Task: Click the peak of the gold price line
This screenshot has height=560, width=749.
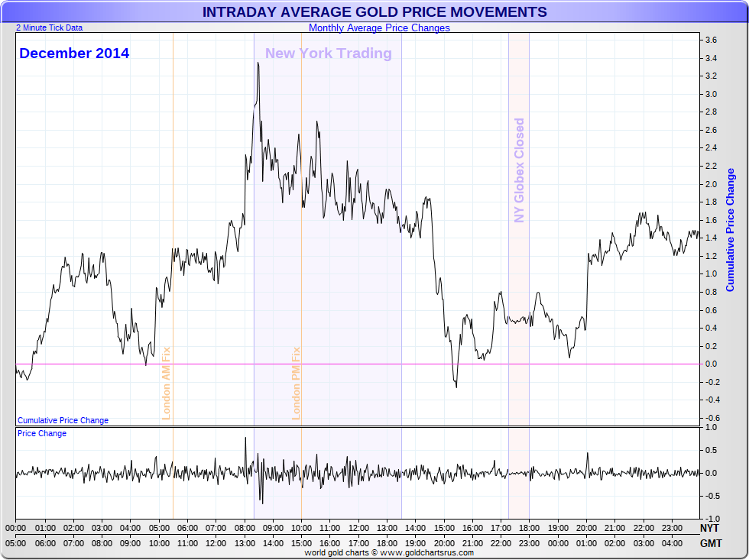Action: pos(258,63)
